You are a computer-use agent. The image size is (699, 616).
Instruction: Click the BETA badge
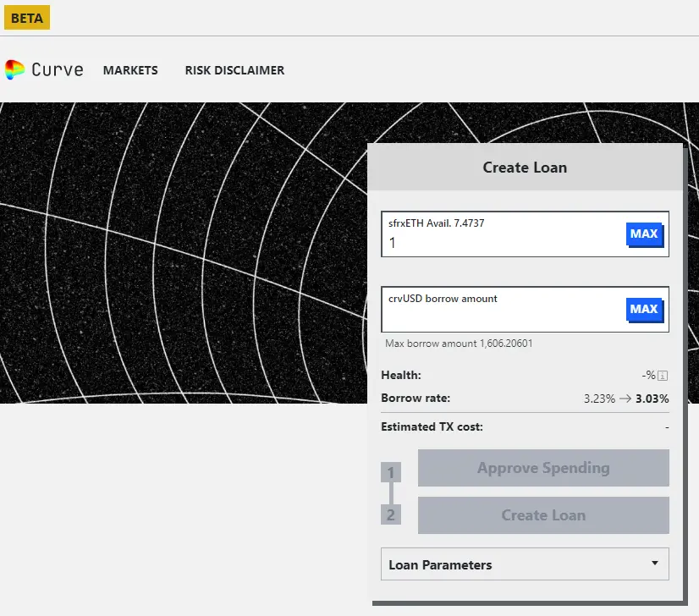coord(27,18)
